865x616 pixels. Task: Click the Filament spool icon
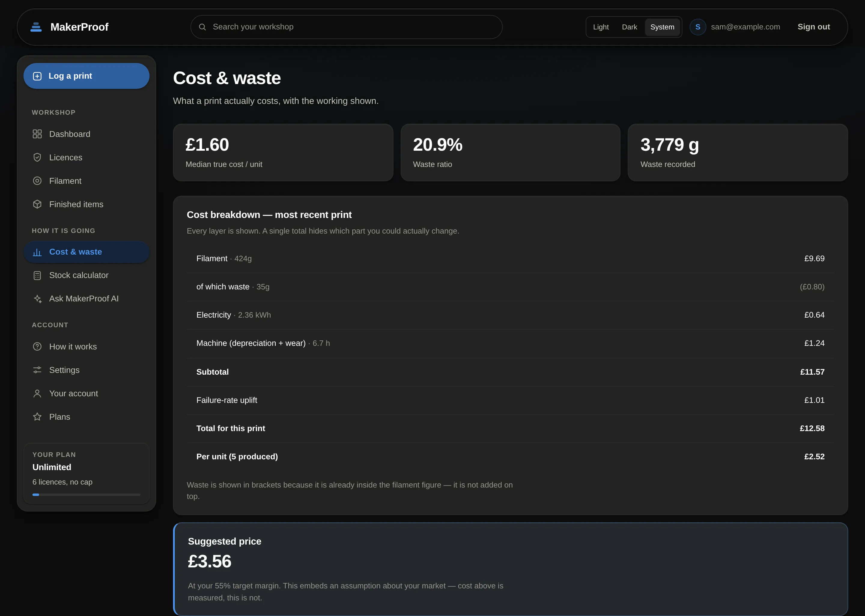click(x=37, y=181)
